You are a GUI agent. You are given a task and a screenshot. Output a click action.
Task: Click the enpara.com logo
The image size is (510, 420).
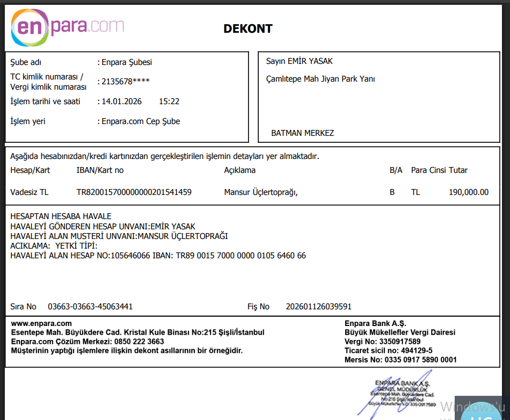[x=68, y=27]
